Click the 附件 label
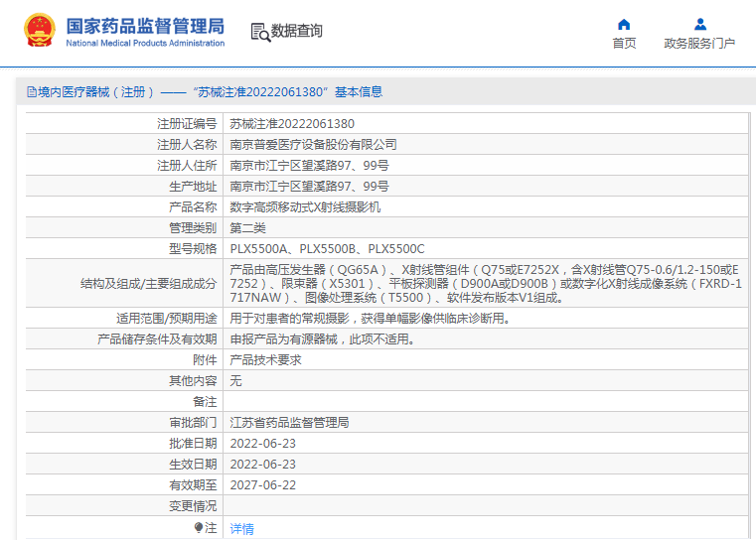756x540 pixels. pyautogui.click(x=205, y=360)
